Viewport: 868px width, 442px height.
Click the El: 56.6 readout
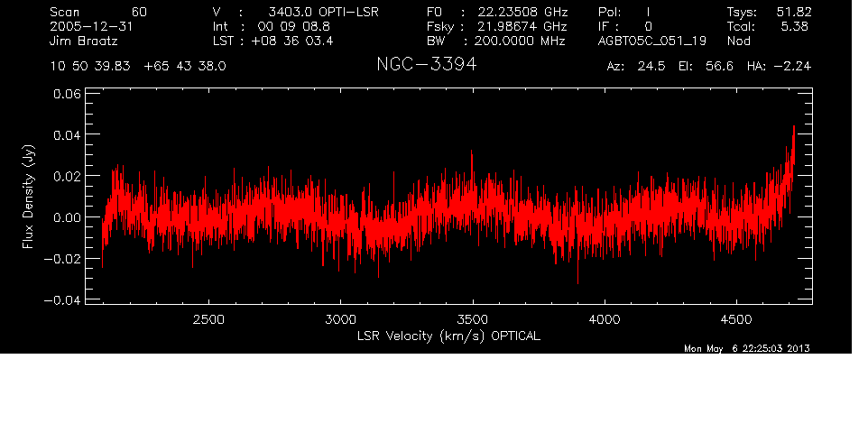pyautogui.click(x=706, y=67)
